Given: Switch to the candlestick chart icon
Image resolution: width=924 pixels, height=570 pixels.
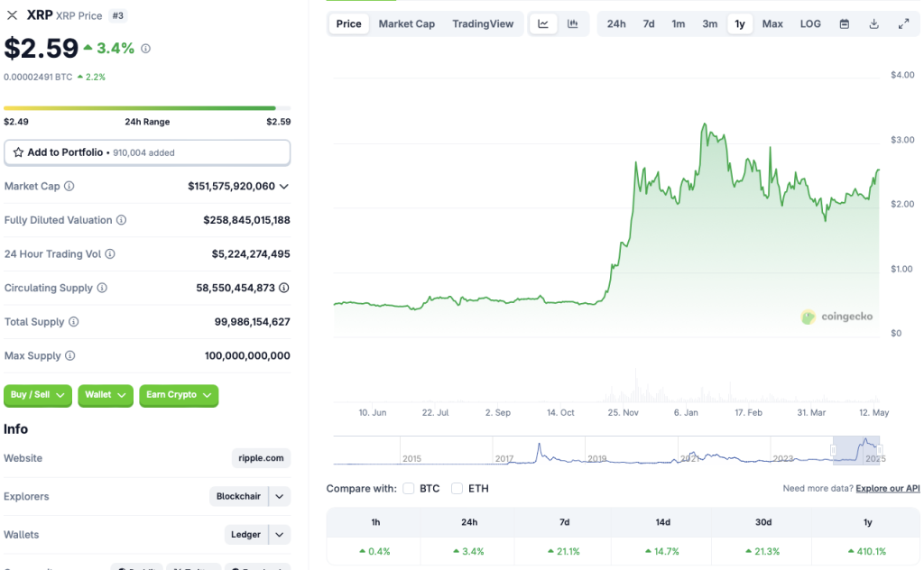Looking at the screenshot, I should click(x=575, y=23).
